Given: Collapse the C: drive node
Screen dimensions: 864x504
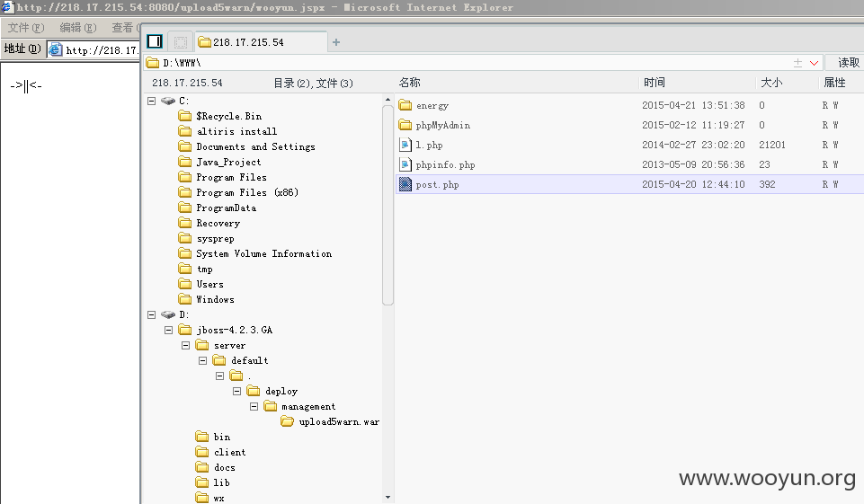Looking at the screenshot, I should pyautogui.click(x=152, y=101).
